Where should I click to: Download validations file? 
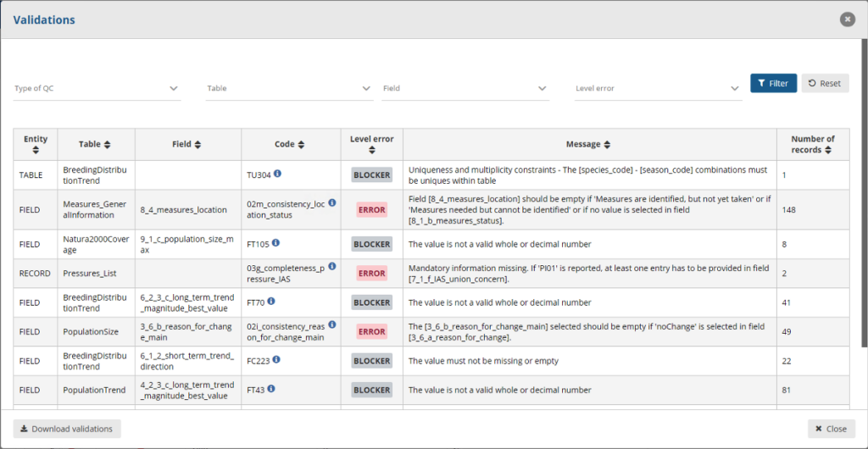[x=67, y=429]
